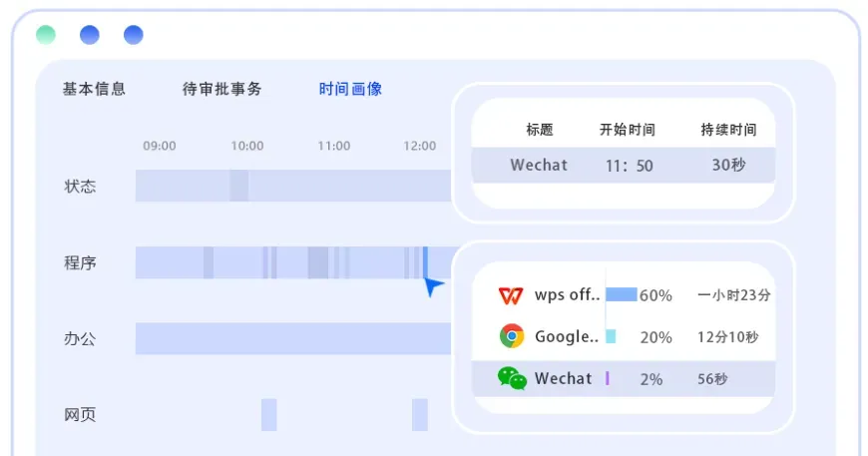Select the 时间画像 tab

350,89
